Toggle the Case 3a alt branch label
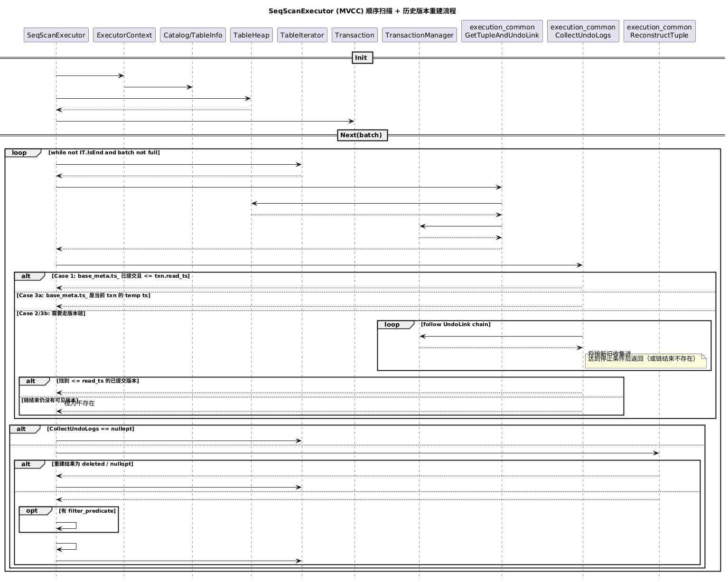The height and width of the screenshot is (582, 728). 84,295
